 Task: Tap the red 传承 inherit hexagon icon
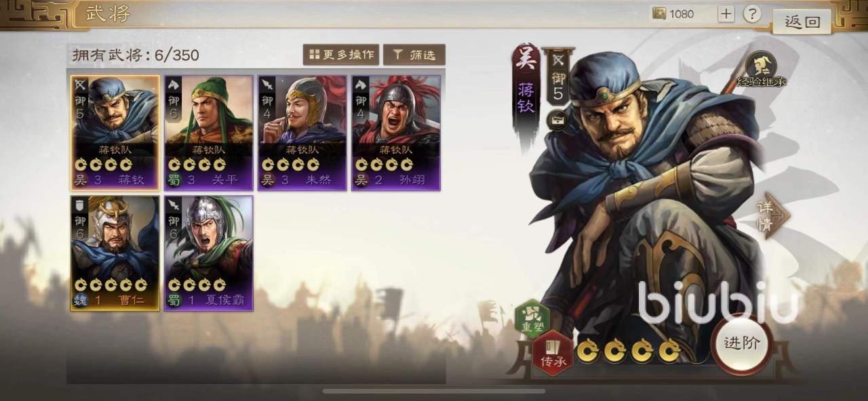click(553, 352)
